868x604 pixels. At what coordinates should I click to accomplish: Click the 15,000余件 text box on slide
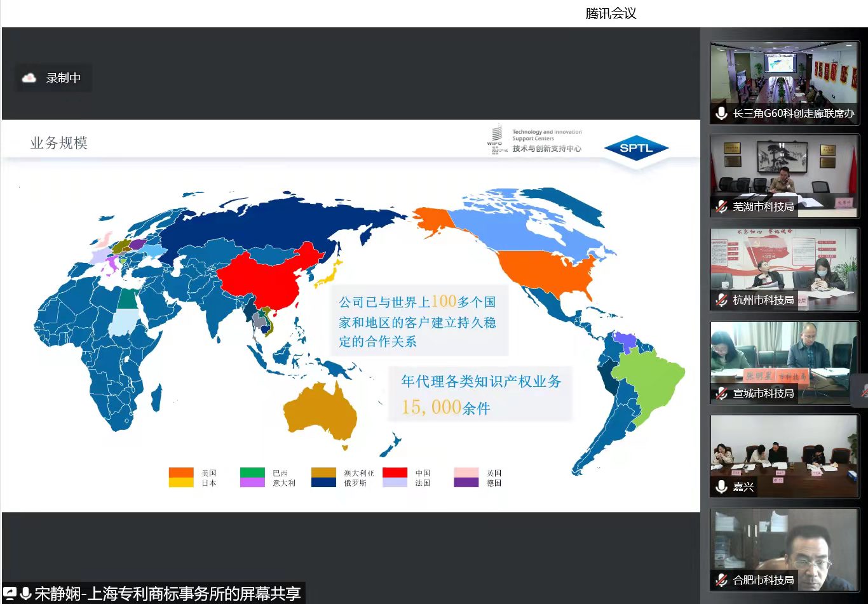480,394
